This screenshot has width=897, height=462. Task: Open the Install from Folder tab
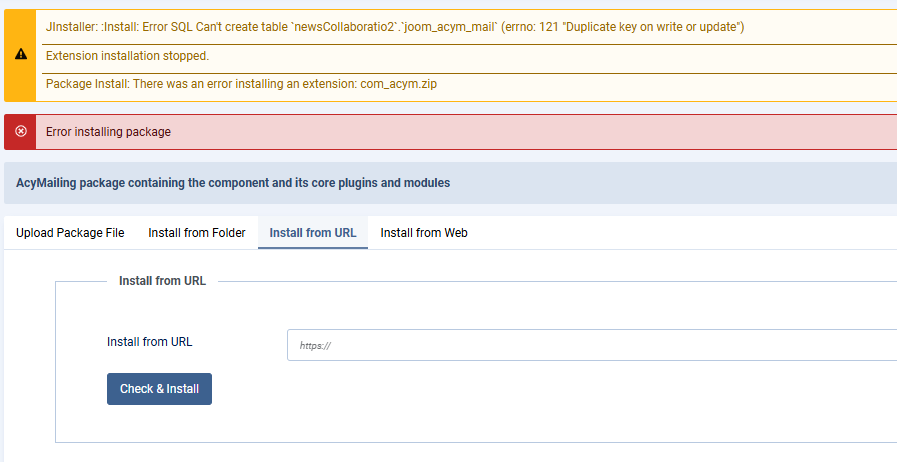coord(197,233)
